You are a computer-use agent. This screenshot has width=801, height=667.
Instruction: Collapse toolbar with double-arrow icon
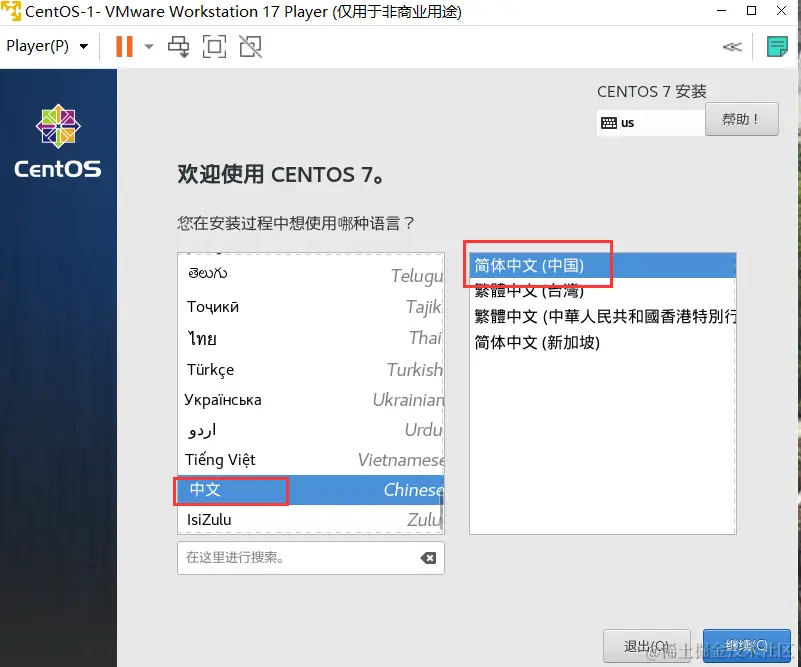point(732,47)
